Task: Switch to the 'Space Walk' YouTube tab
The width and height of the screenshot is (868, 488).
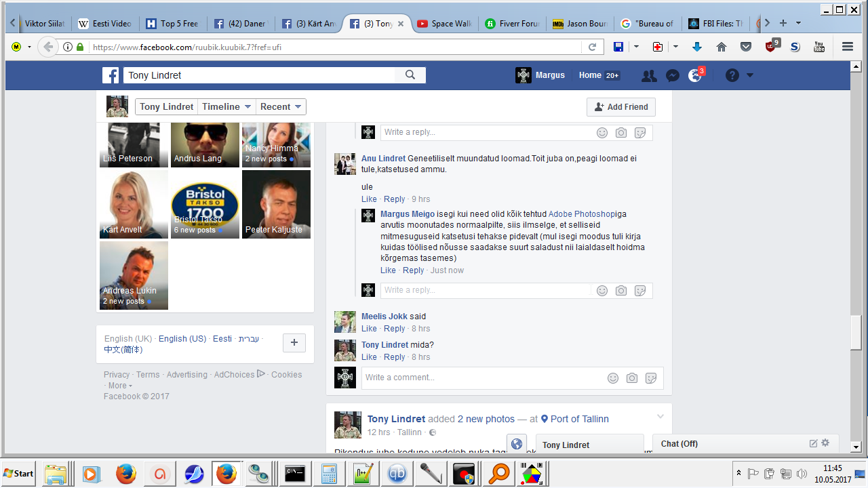Action: click(443, 24)
